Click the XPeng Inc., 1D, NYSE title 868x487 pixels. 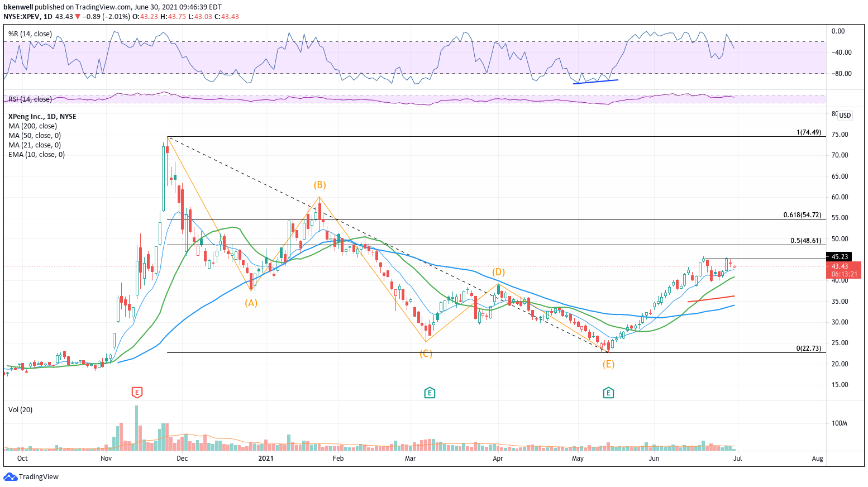click(42, 117)
